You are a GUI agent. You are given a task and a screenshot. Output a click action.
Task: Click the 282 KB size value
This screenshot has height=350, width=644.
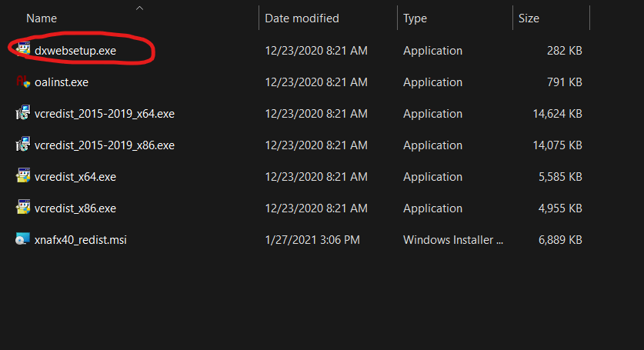(564, 51)
